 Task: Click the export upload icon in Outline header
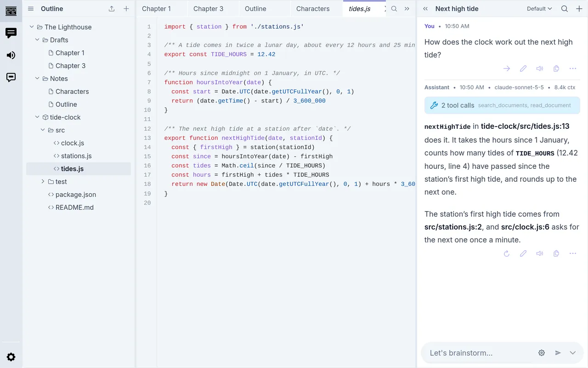[x=112, y=9]
